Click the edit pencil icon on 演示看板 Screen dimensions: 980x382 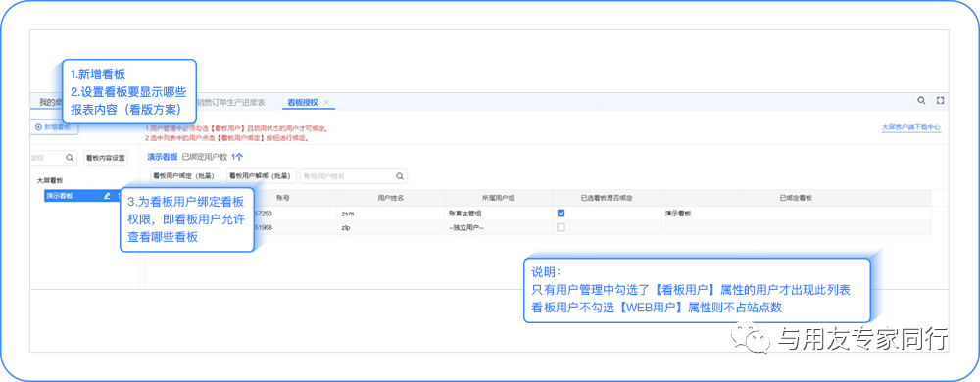(x=107, y=196)
